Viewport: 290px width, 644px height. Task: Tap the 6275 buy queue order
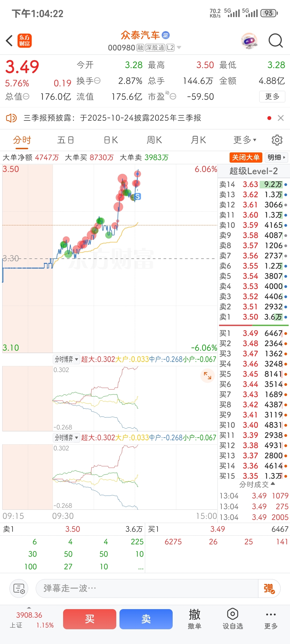click(x=173, y=542)
